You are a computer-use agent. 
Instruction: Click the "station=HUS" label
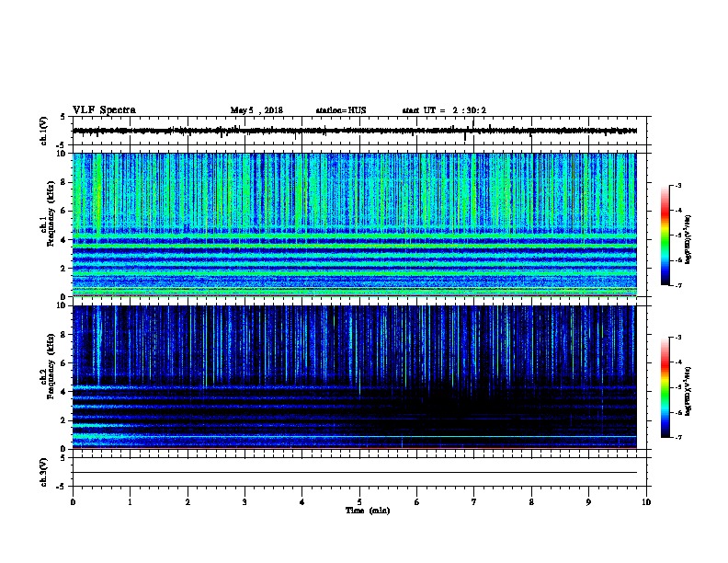[341, 110]
